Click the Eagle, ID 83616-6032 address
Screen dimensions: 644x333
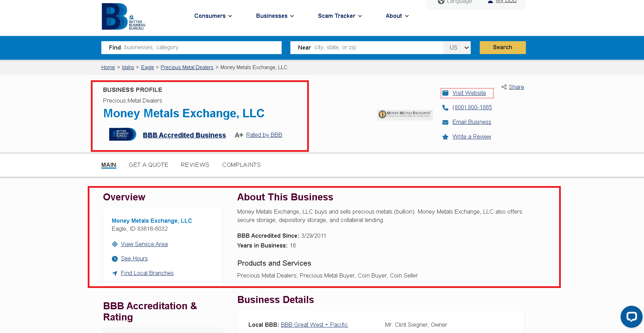(140, 229)
